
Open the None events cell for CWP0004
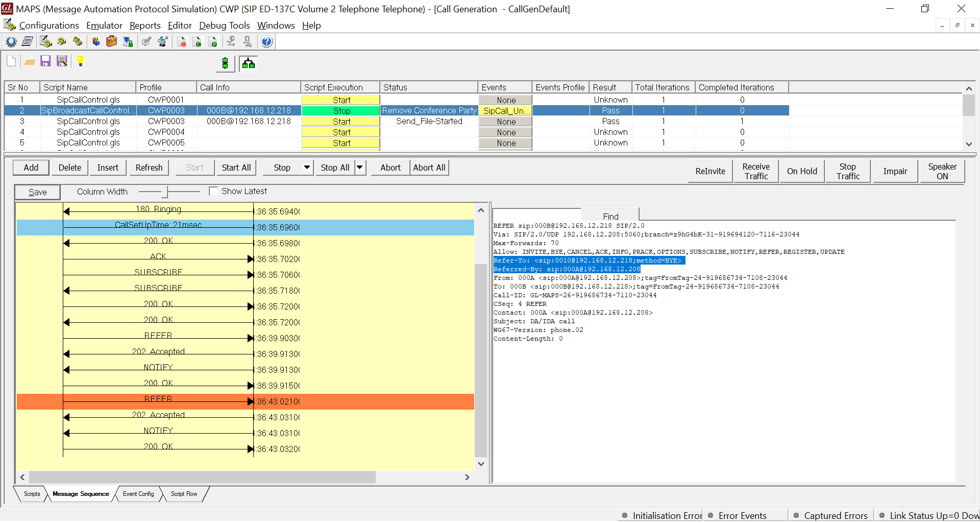pyautogui.click(x=505, y=132)
